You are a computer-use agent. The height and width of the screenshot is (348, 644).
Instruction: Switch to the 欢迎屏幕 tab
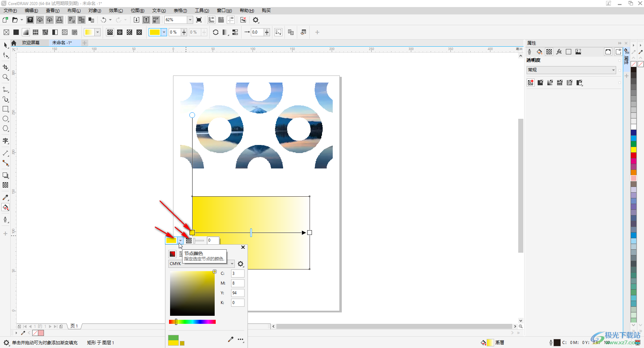[x=31, y=43]
